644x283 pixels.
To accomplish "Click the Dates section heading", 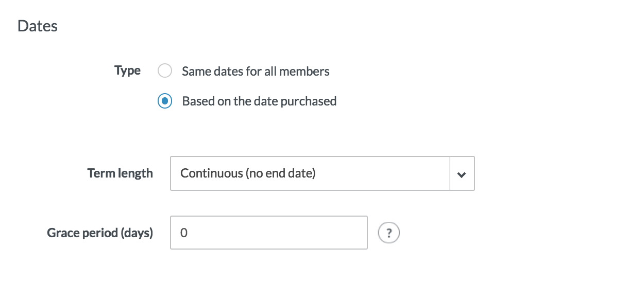I will (x=38, y=26).
